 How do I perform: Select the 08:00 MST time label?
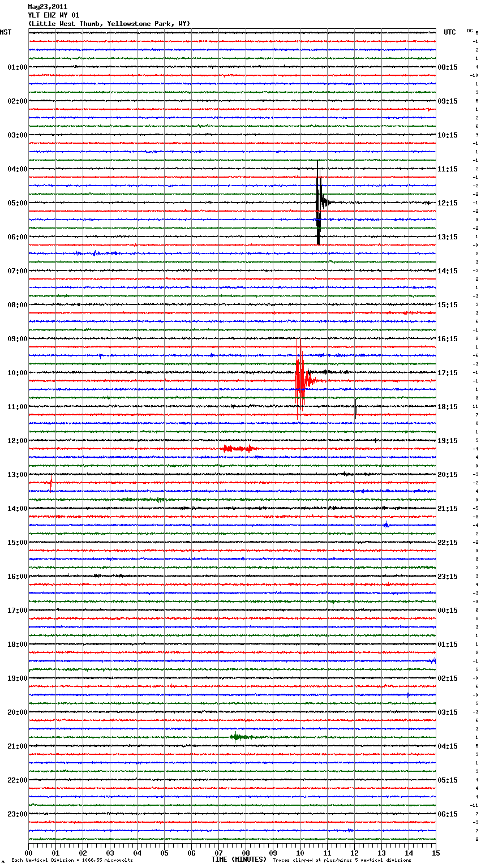17,305
